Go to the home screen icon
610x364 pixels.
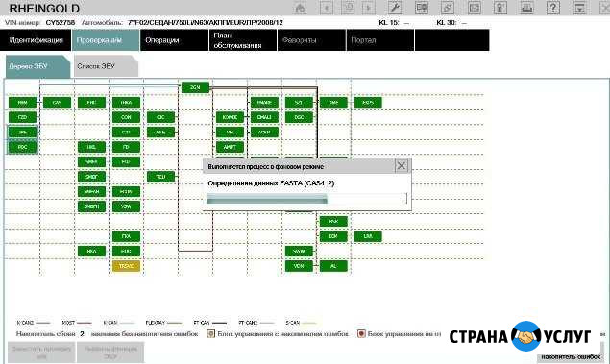(300, 9)
